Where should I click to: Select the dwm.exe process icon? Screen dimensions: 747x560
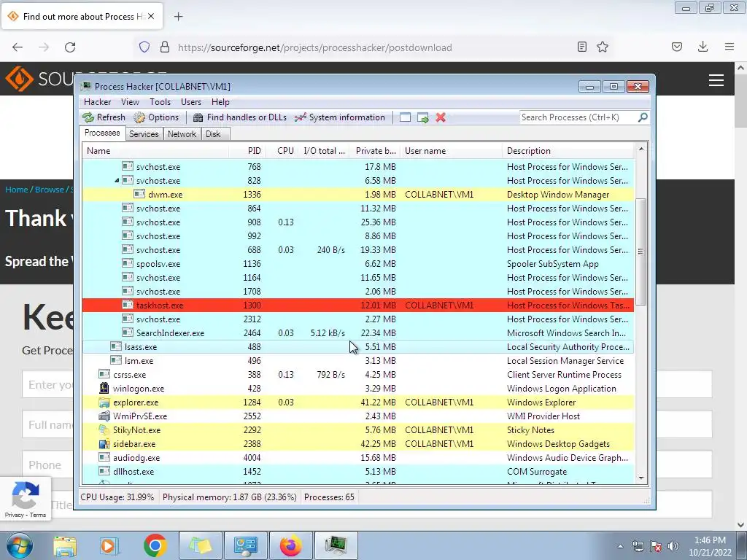point(139,194)
